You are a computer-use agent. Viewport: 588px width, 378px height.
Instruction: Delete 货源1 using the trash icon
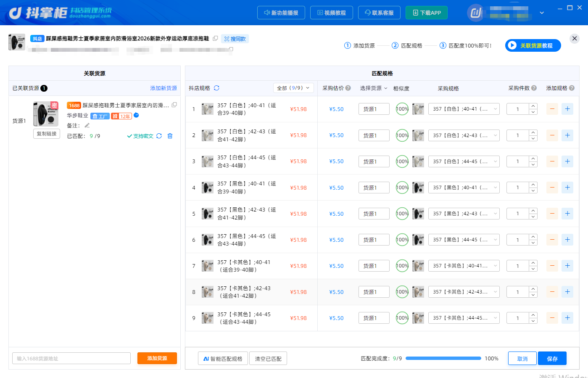pos(170,136)
